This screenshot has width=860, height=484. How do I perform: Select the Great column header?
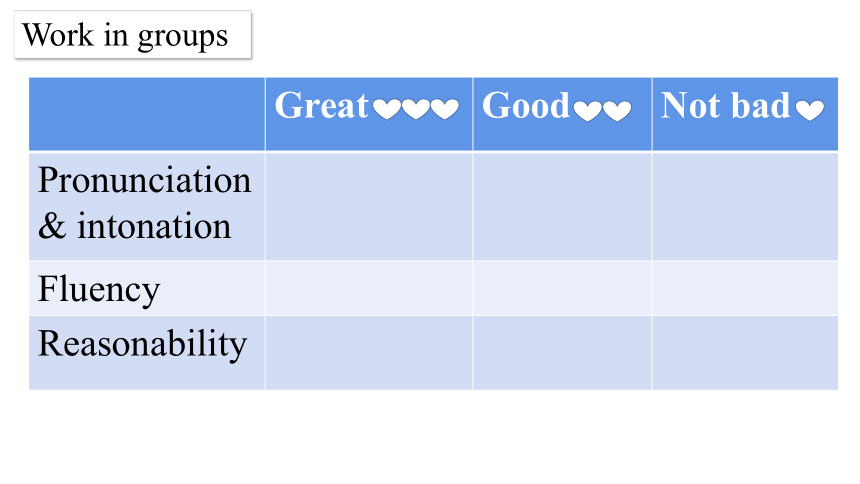pos(369,114)
